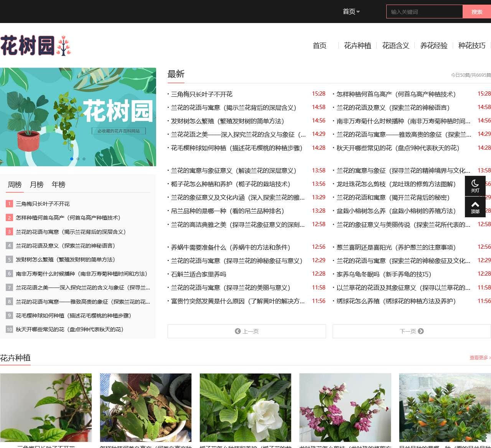Select the third carousel indicator dot

tap(84, 158)
